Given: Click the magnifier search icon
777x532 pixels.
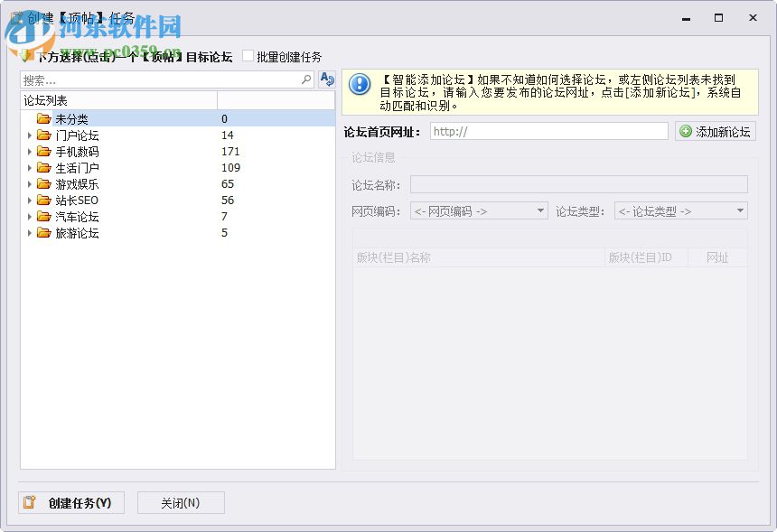Looking at the screenshot, I should tap(305, 79).
